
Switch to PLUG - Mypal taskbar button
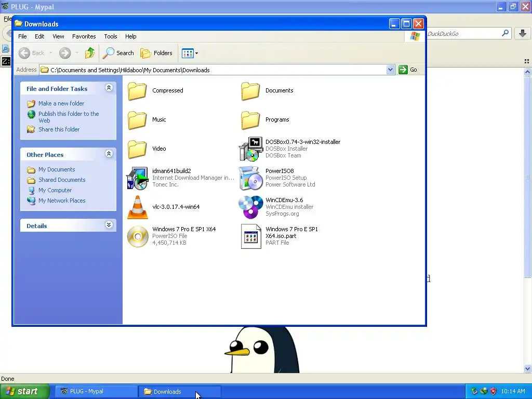(96, 392)
